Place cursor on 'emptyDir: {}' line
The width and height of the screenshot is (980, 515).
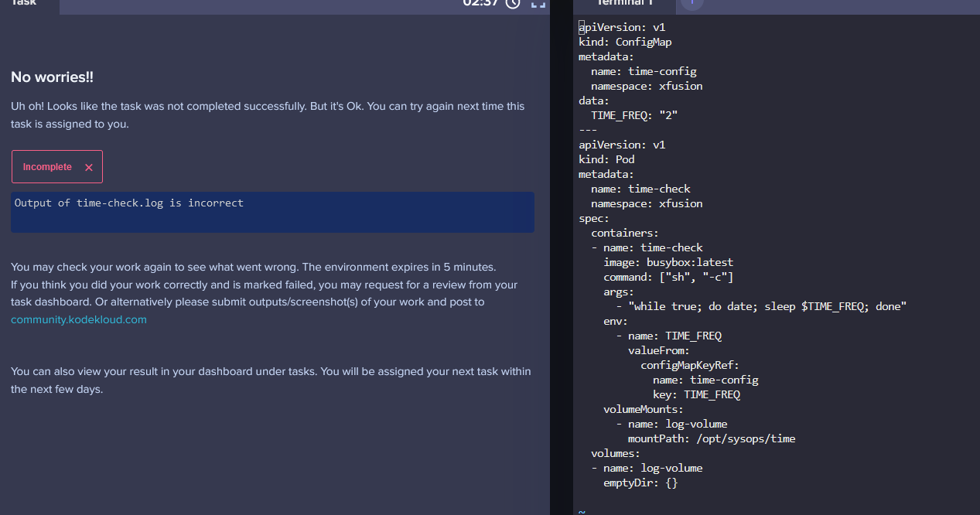click(640, 483)
